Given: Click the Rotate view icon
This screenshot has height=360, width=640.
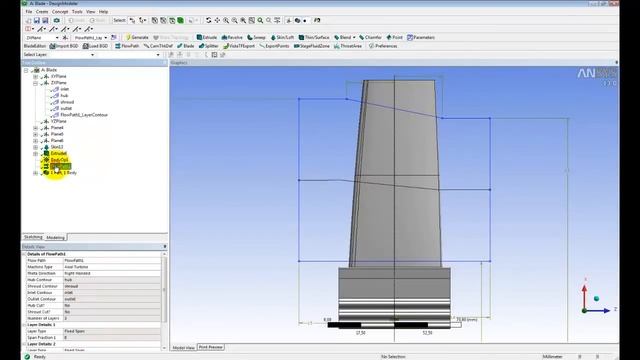Looking at the screenshot, I should coord(209,20).
